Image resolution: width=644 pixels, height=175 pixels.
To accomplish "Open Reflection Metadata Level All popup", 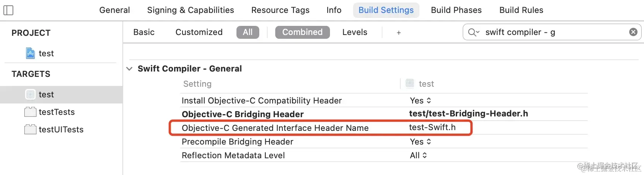I will (x=419, y=155).
